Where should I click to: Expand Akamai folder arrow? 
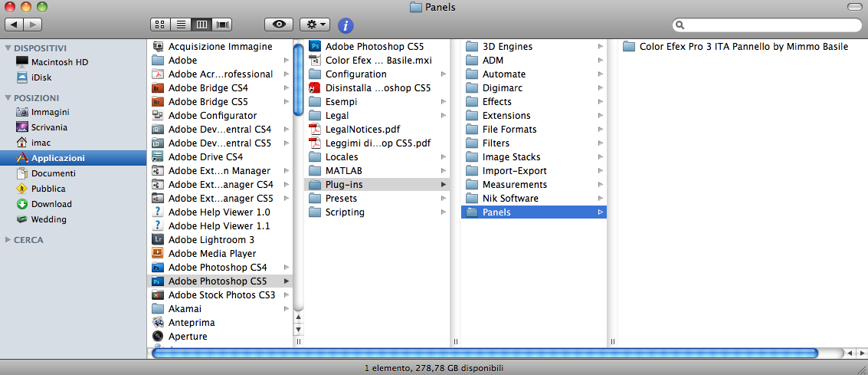click(x=287, y=308)
